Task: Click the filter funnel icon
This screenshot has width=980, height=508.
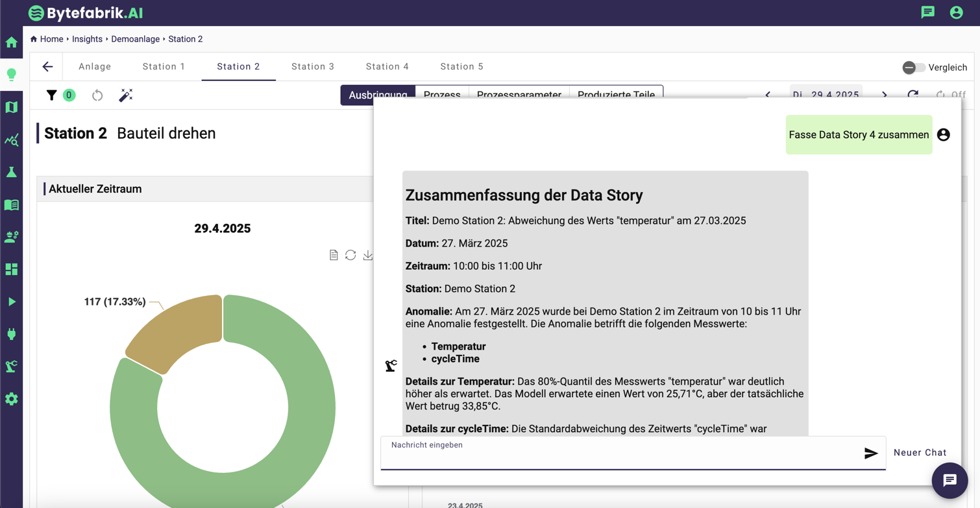Action: 52,95
